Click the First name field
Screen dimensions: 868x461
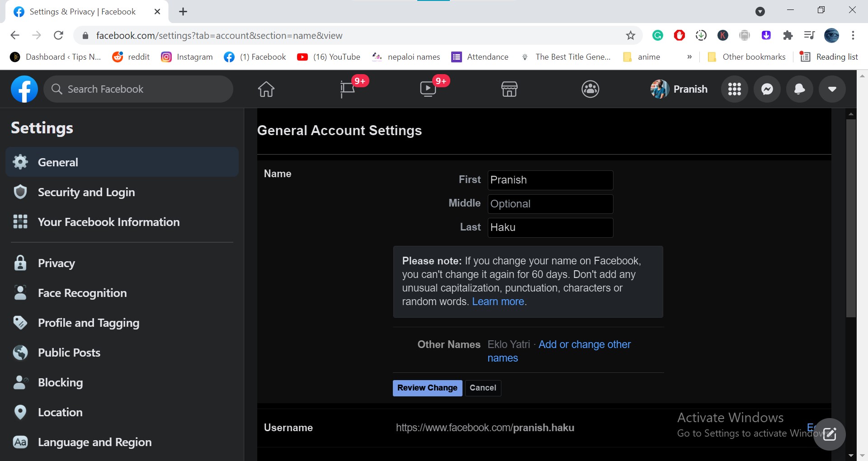point(550,180)
